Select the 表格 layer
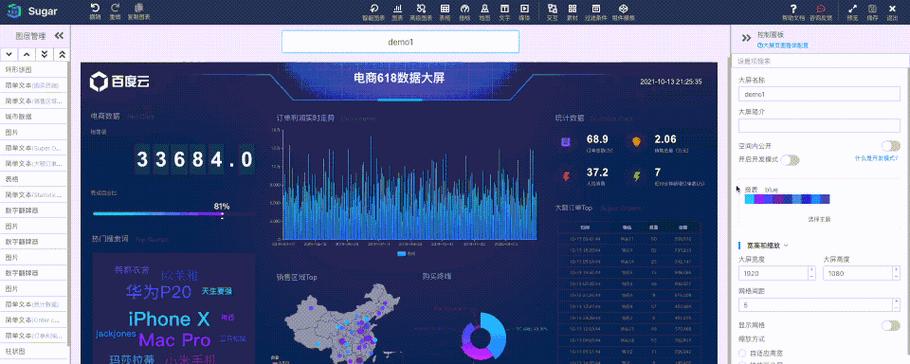910x364 pixels. 34,179
